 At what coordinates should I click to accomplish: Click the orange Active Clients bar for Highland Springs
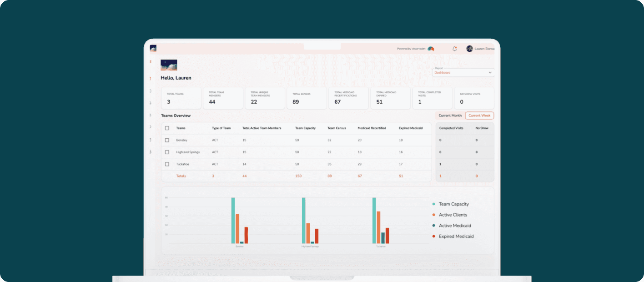[308, 233]
